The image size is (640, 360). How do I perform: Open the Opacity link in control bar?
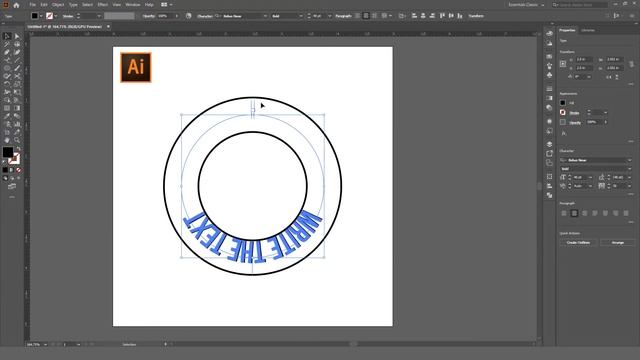point(149,16)
